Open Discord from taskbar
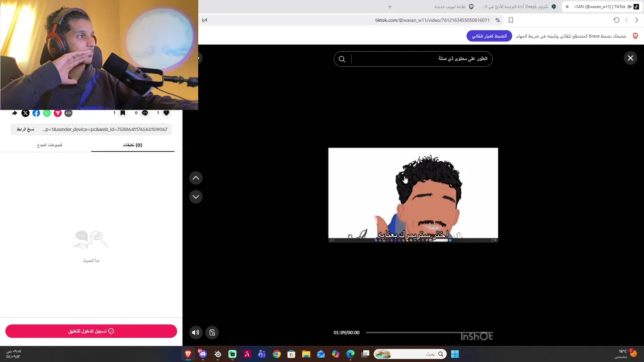 pyautogui.click(x=203, y=354)
